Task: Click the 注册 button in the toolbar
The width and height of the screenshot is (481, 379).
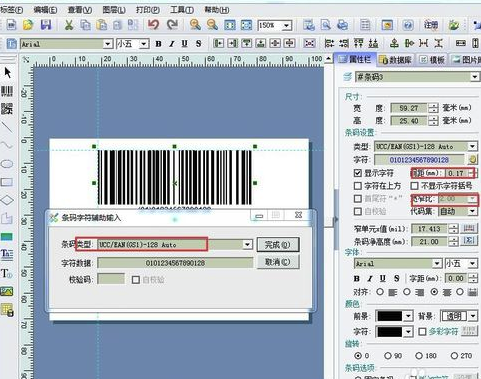Action: (431, 25)
